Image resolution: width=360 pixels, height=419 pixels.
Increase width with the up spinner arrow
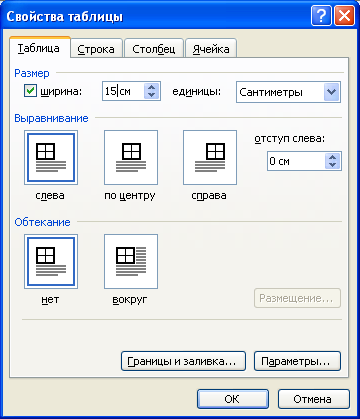(152, 87)
